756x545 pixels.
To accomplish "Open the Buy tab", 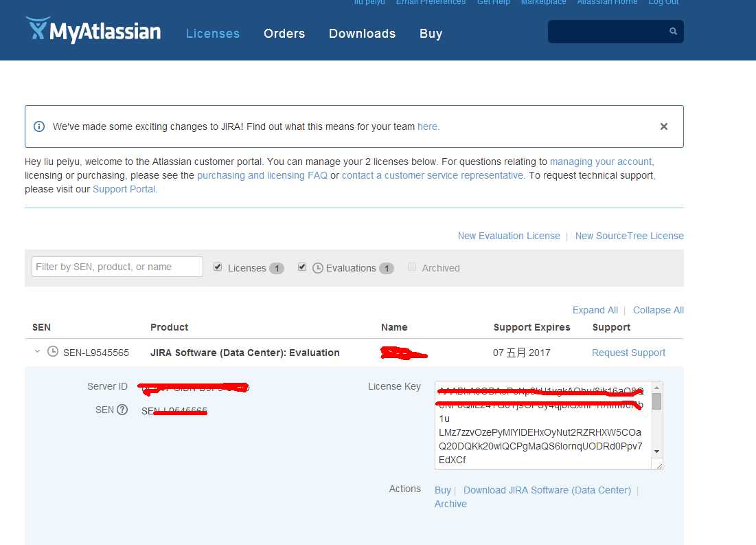I will [431, 34].
